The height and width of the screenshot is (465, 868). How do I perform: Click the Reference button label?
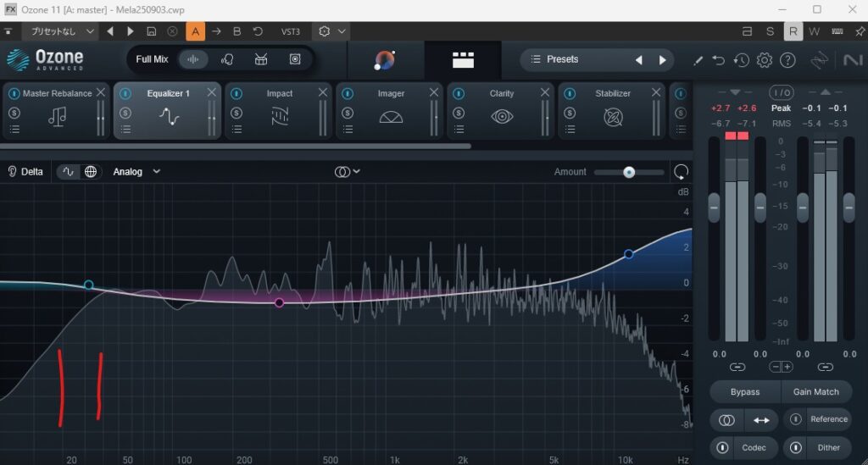pyautogui.click(x=829, y=419)
